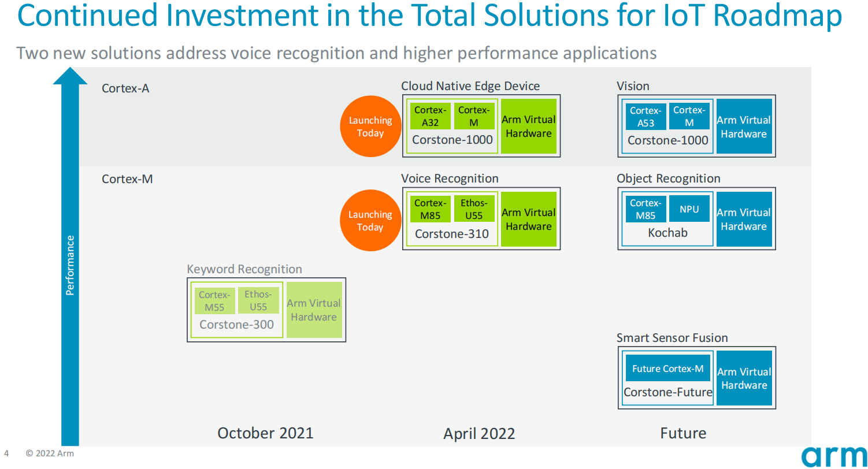Click the October 2021 timeline label
868x469 pixels.
click(x=265, y=433)
